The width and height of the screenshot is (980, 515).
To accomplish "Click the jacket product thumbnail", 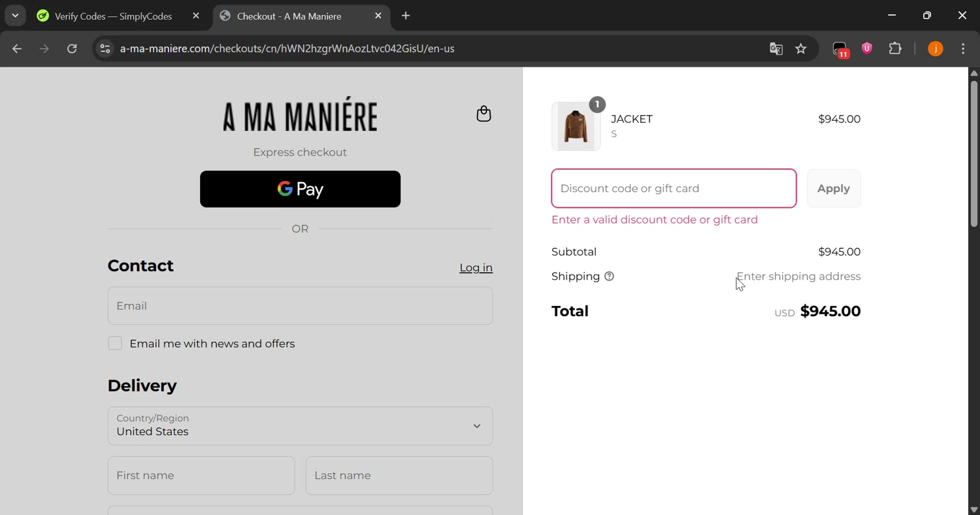I will pyautogui.click(x=576, y=126).
